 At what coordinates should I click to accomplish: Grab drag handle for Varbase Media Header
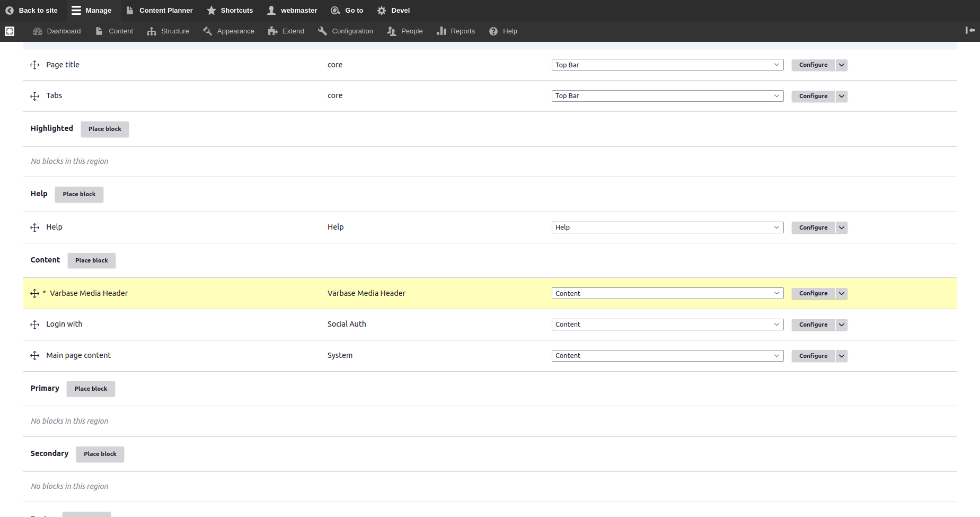pos(35,293)
